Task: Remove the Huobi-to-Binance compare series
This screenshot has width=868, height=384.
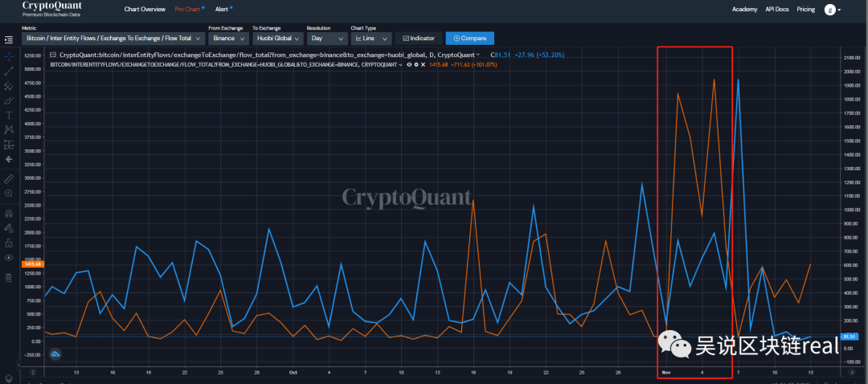Action: click(x=423, y=65)
